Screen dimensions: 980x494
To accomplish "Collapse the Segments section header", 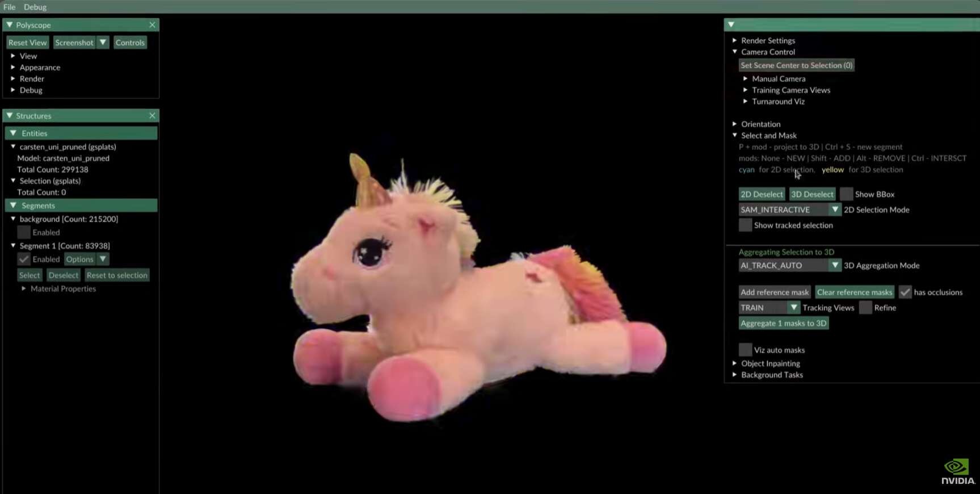I will pos(13,206).
